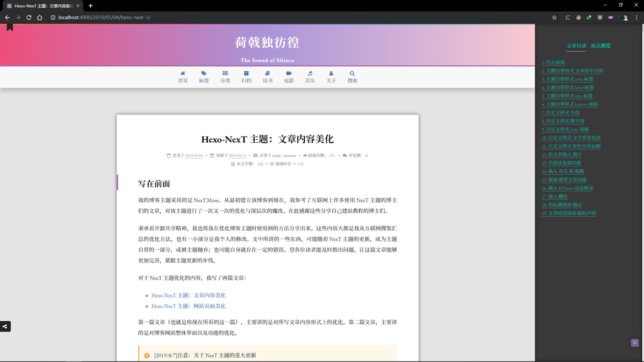Go back in browser history
This screenshot has height=362, width=644.
tap(7, 18)
